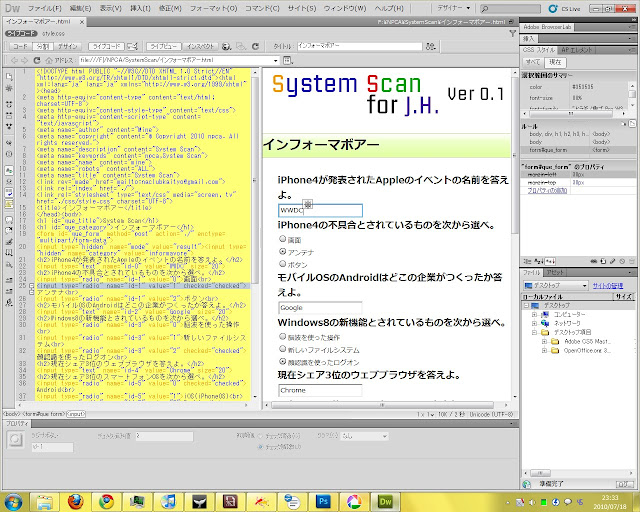The image size is (640, 512).
Task: Select the ボタン radio button
Action: point(282,263)
